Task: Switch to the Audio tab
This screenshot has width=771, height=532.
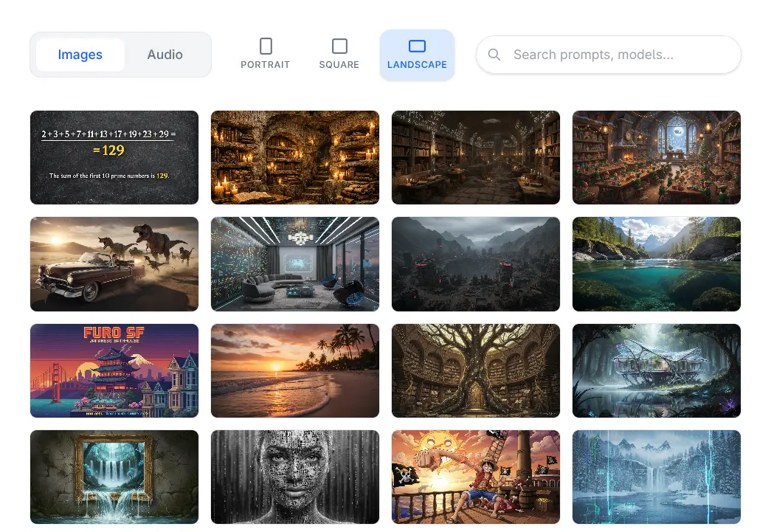Action: click(165, 55)
